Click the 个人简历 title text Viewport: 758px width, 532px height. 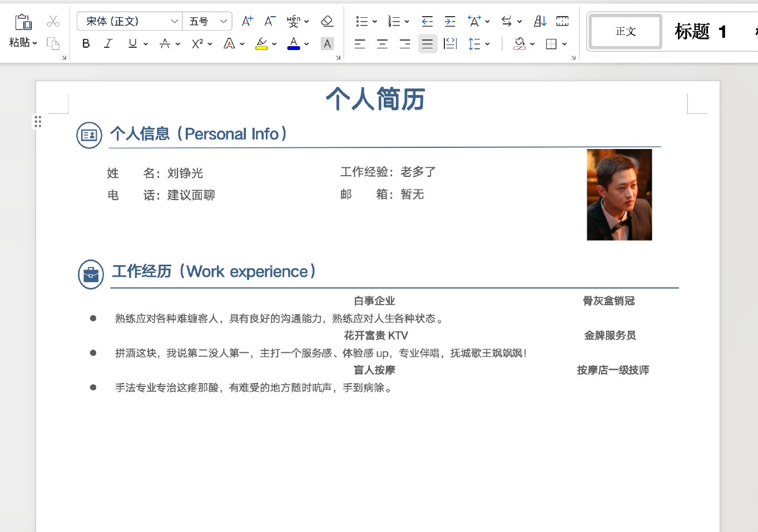pyautogui.click(x=375, y=99)
